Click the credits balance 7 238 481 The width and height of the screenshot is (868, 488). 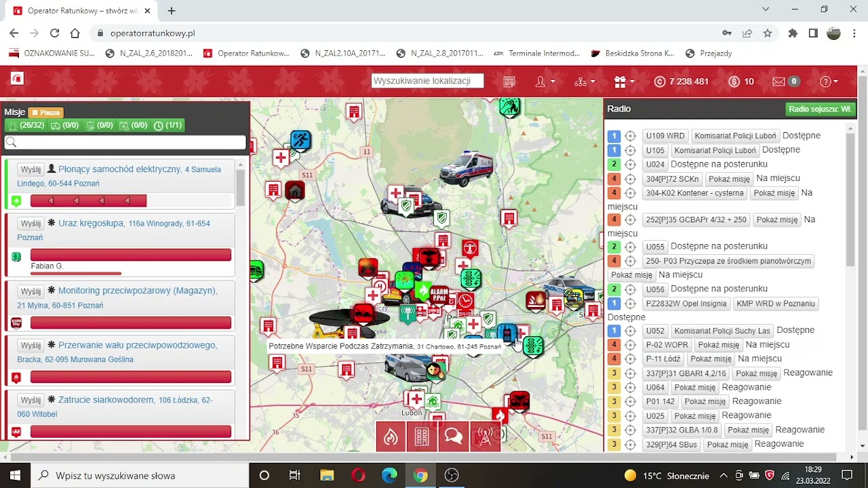[x=682, y=81]
